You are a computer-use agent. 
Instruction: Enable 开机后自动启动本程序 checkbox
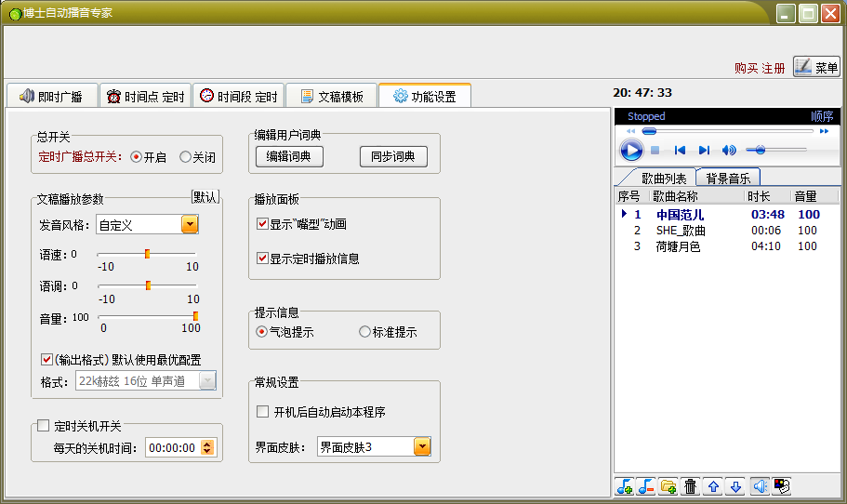262,412
